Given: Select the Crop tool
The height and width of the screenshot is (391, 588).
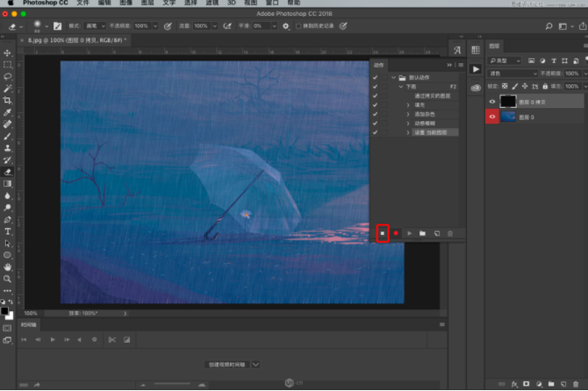Looking at the screenshot, I should point(8,101).
